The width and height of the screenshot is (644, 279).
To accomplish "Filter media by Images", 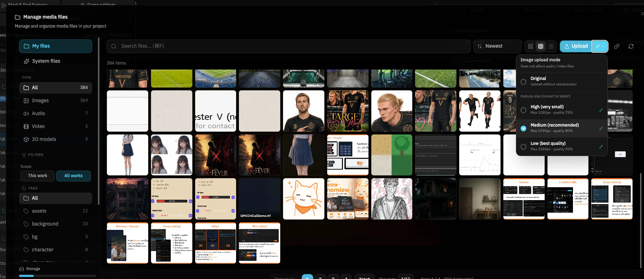I will click(56, 100).
